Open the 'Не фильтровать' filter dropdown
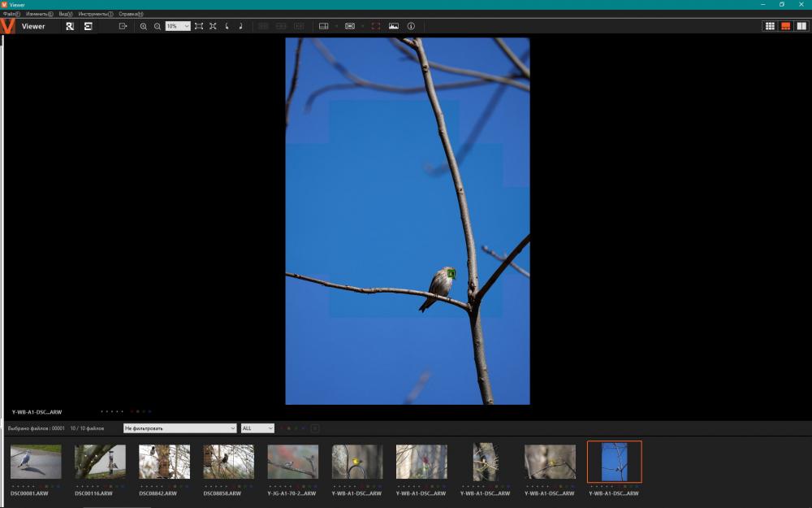Image resolution: width=812 pixels, height=508 pixels. click(x=179, y=428)
